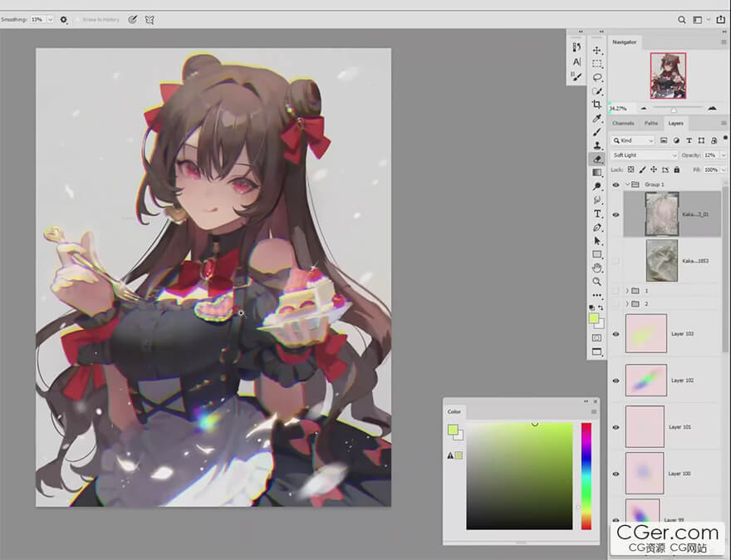Select the Hand tool

[596, 268]
